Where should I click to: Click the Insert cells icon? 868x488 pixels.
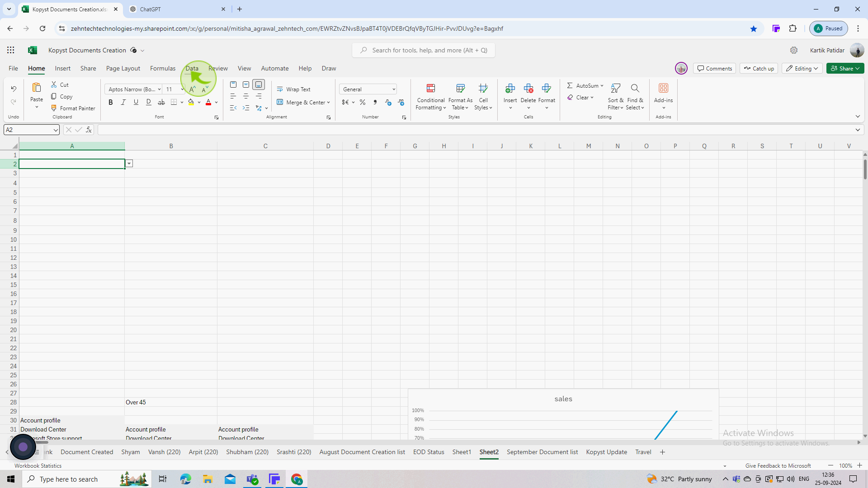coord(510,88)
